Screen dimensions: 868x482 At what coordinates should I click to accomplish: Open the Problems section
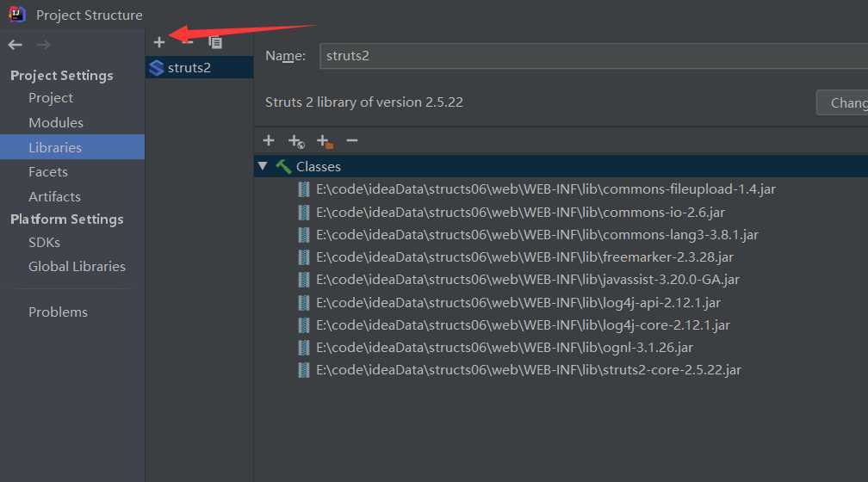point(59,312)
